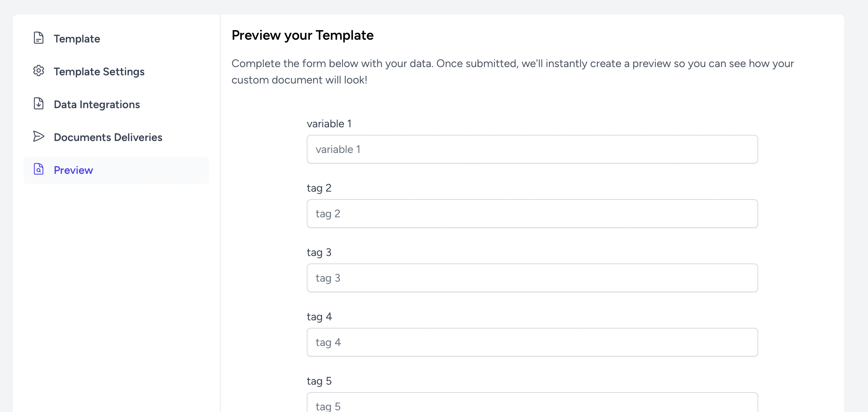Image resolution: width=868 pixels, height=412 pixels.
Task: Click the "variable 1" label above its field
Action: [329, 124]
